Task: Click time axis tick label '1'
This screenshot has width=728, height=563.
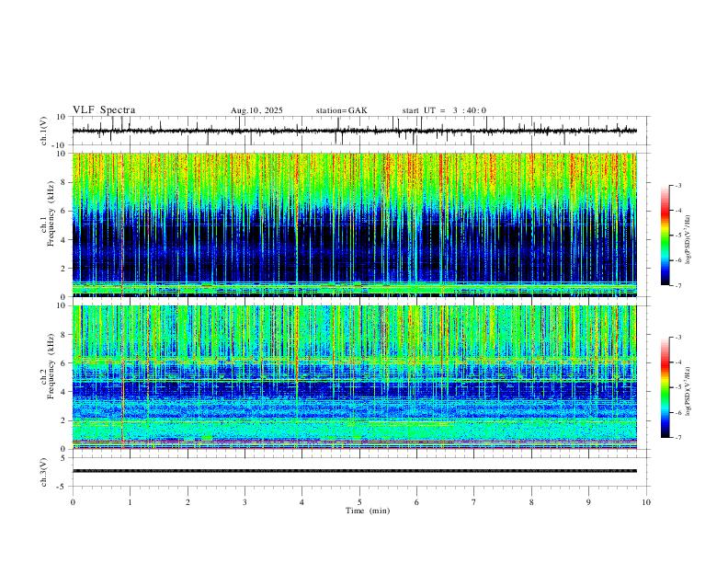Action: click(130, 502)
